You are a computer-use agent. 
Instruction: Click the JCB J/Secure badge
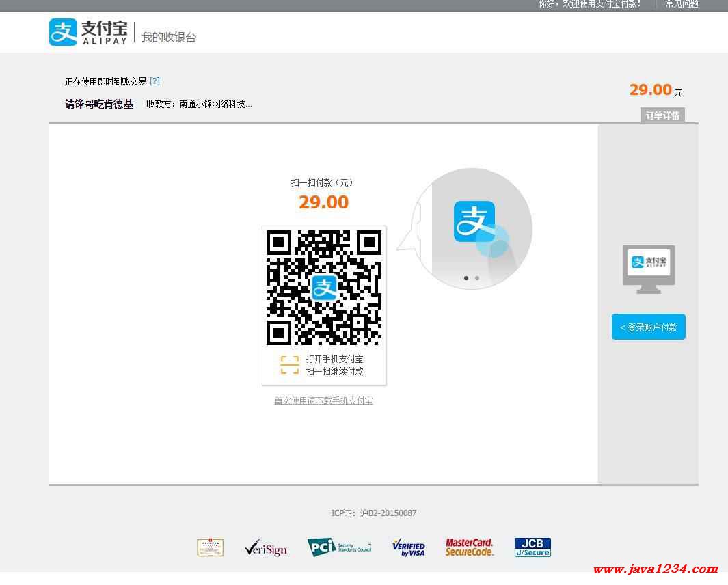pos(532,547)
